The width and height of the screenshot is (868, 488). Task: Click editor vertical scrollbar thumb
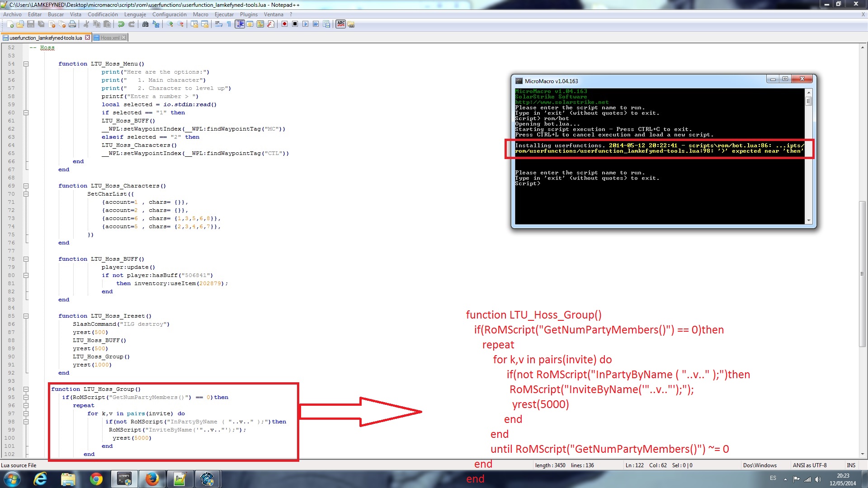click(863, 273)
